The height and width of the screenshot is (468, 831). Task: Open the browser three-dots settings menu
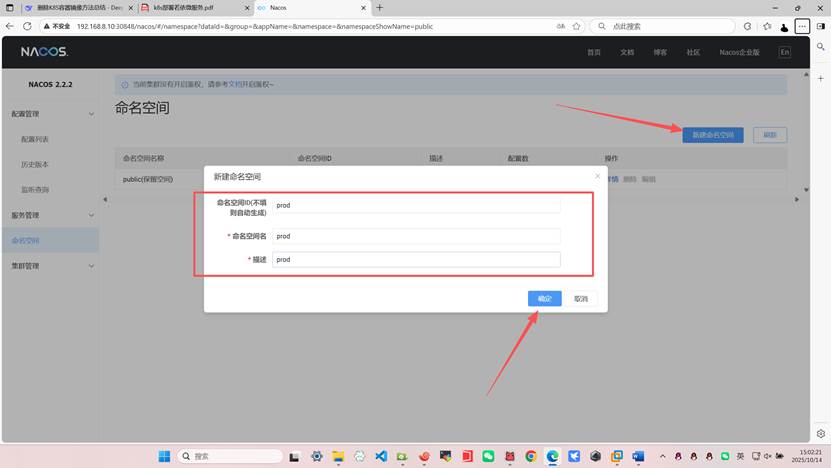pos(802,26)
